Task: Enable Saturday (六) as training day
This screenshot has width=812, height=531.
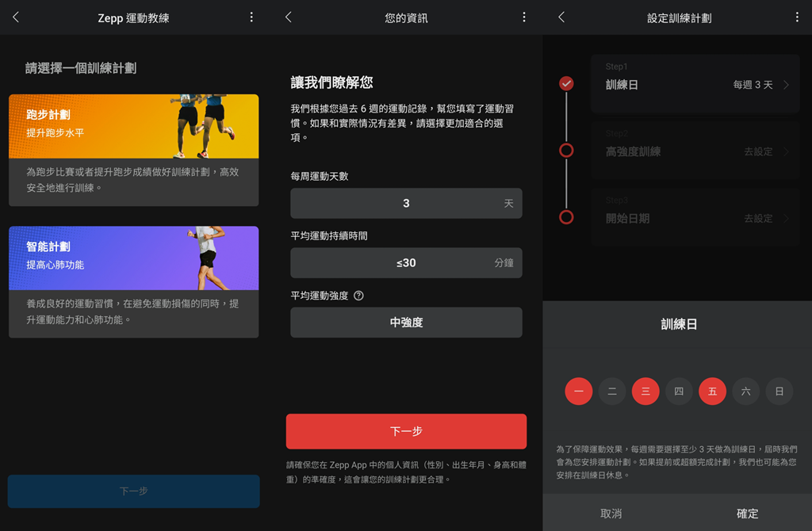Action: click(745, 392)
